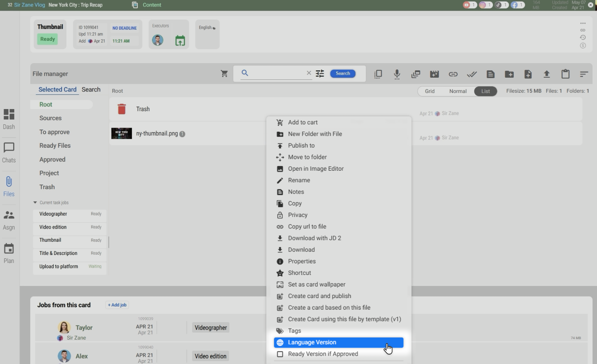
Task: Click the + Add job link
Action: [117, 305]
